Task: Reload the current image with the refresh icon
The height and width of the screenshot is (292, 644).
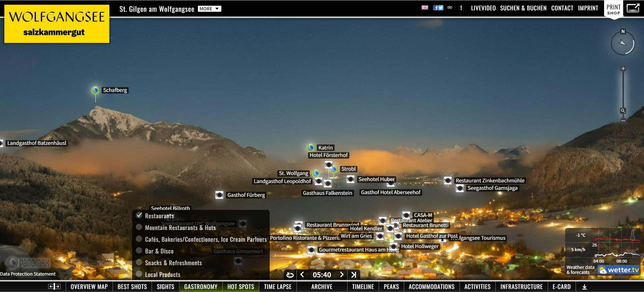Action: pyautogui.click(x=290, y=275)
